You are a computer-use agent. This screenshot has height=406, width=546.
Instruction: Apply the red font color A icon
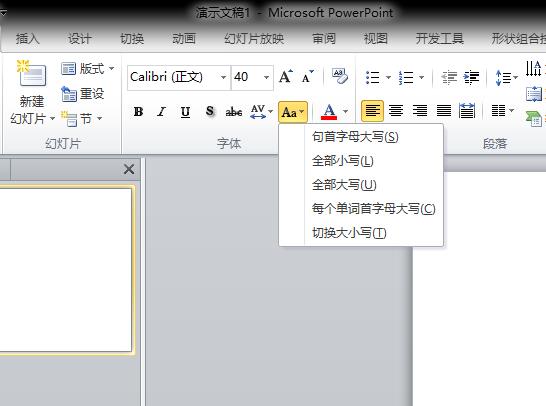[329, 112]
